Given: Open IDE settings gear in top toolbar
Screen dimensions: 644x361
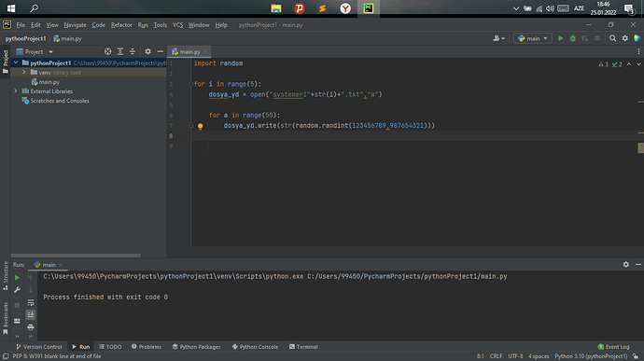Looking at the screenshot, I should [624, 38].
